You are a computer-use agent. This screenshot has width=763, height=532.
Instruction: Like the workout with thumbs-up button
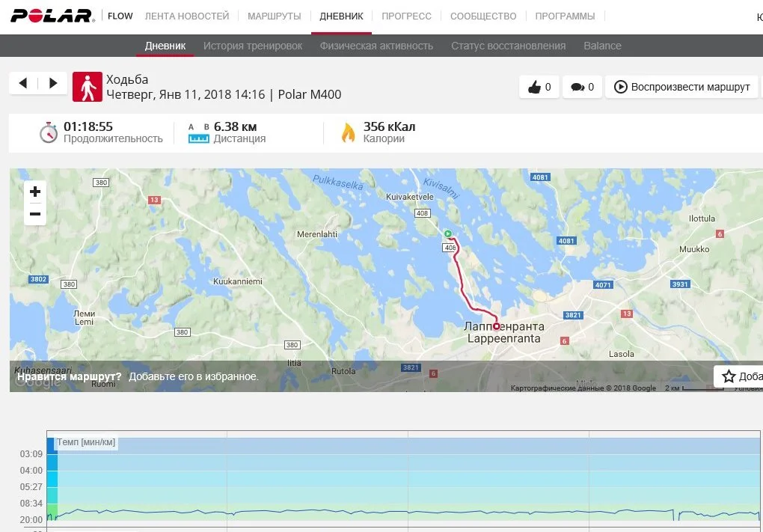coord(539,87)
